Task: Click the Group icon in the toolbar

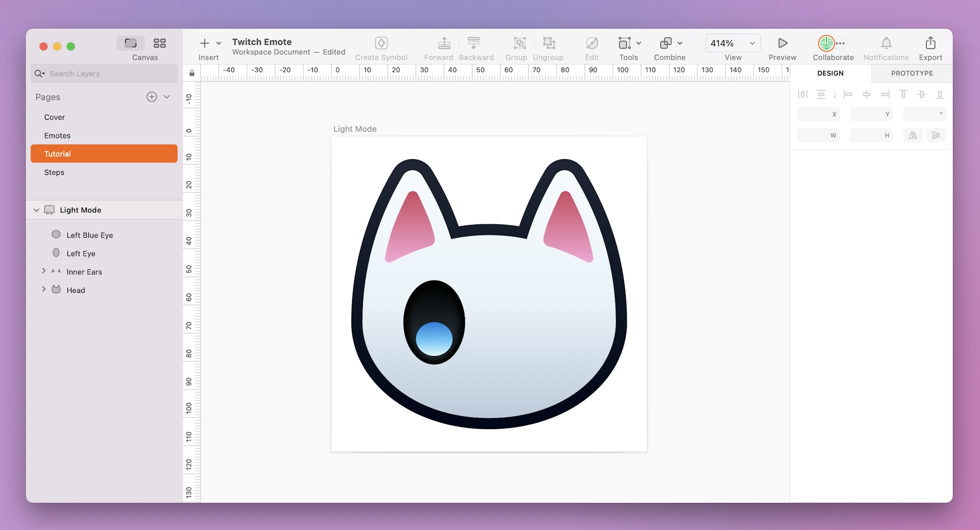Action: pyautogui.click(x=516, y=43)
